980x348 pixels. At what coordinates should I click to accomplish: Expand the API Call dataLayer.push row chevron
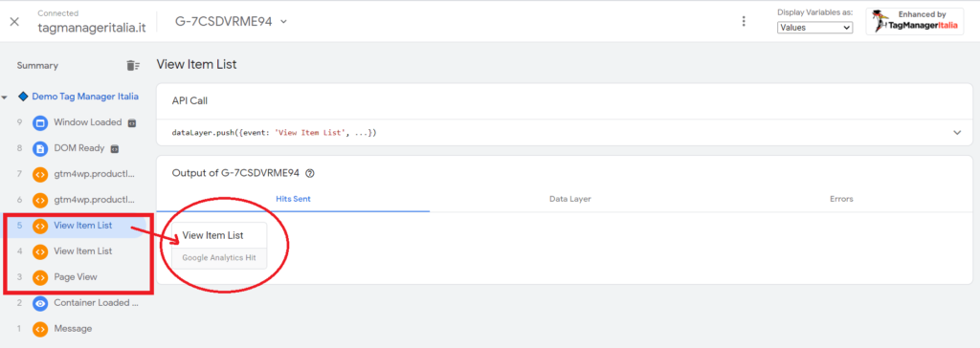pyautogui.click(x=957, y=133)
